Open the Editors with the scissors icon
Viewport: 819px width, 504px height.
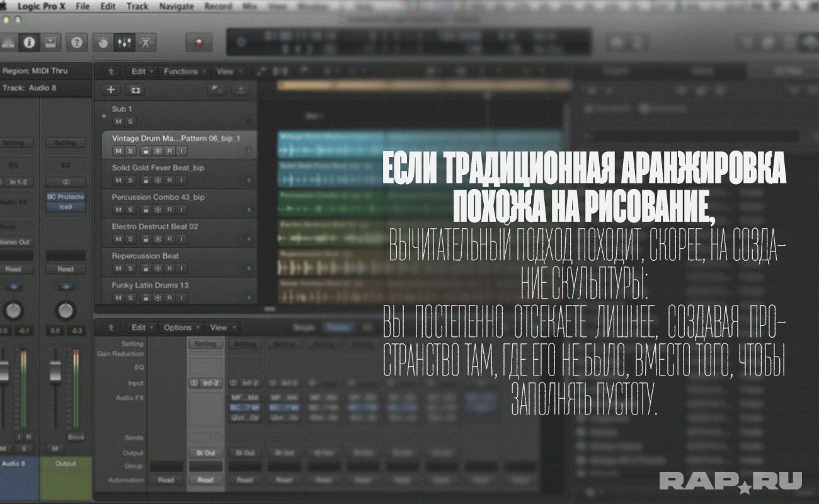click(146, 42)
